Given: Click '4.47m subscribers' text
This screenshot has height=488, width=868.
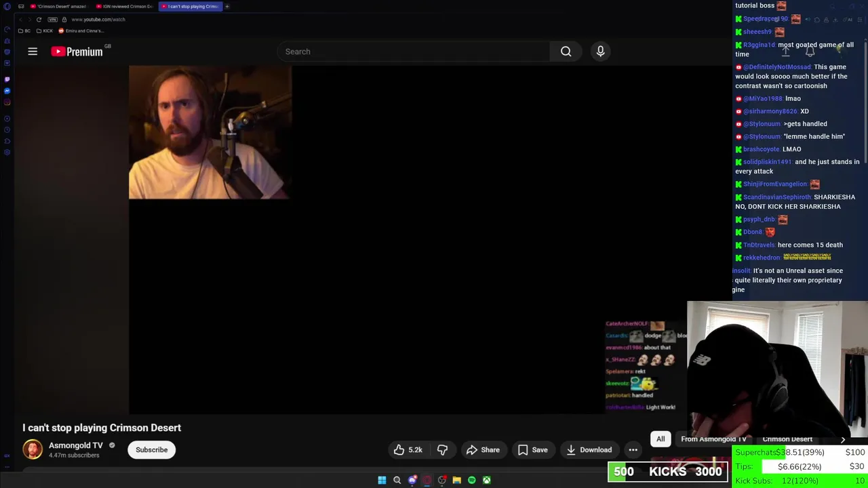Looking at the screenshot, I should 74,455.
